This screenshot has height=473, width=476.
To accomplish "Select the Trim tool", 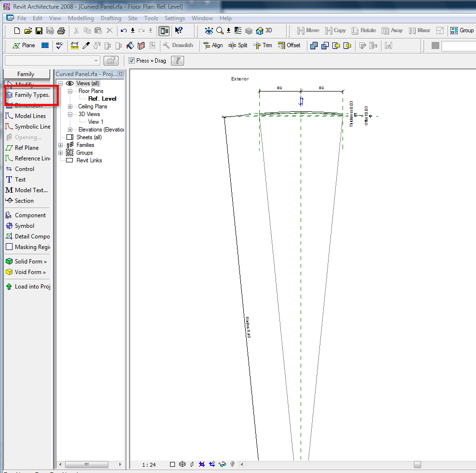I will click(x=263, y=45).
